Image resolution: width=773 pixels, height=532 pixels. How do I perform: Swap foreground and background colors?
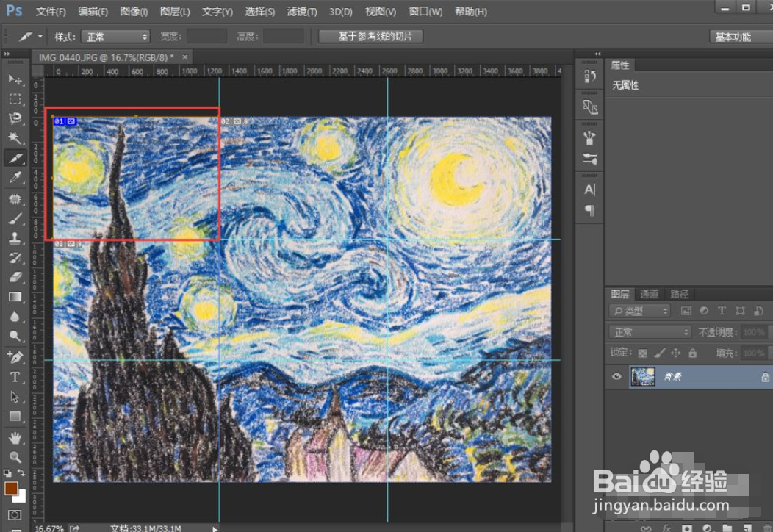point(21,472)
